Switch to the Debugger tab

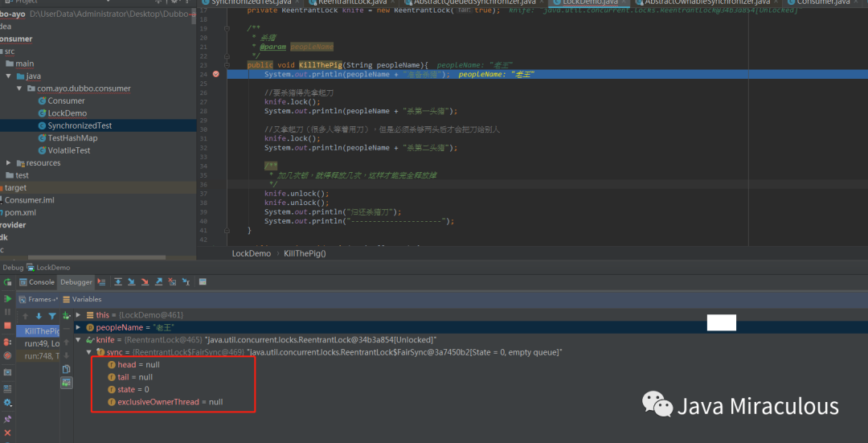pos(76,282)
